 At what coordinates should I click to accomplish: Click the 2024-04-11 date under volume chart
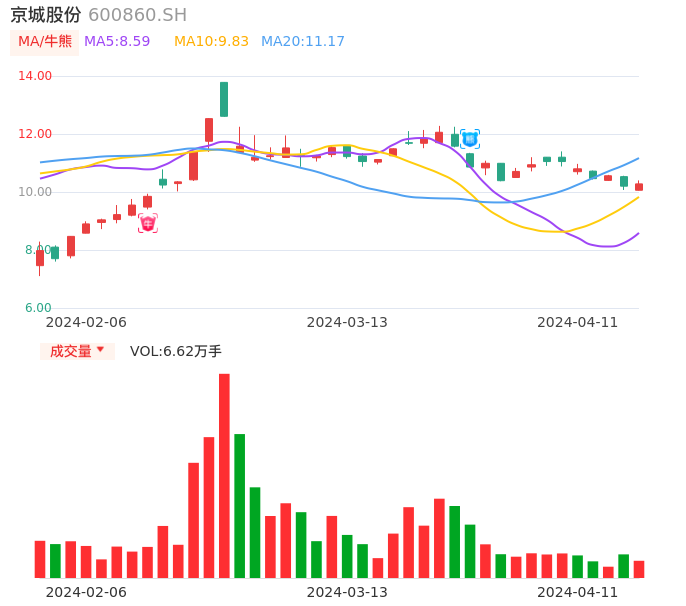(578, 592)
